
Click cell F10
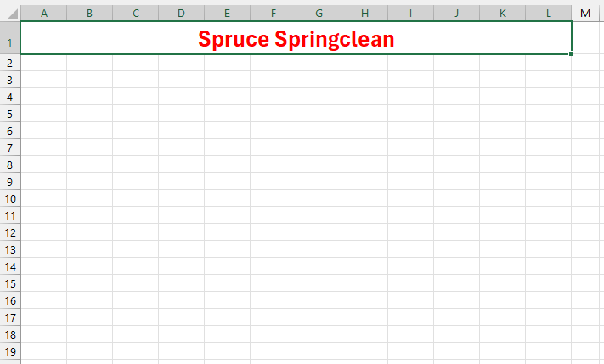pos(273,199)
